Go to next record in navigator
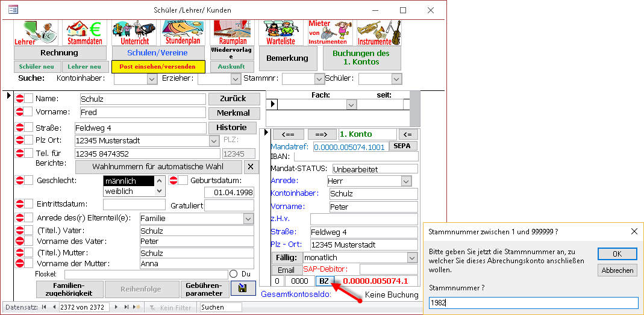Viewport: 644px width, 315px height. pyautogui.click(x=116, y=308)
